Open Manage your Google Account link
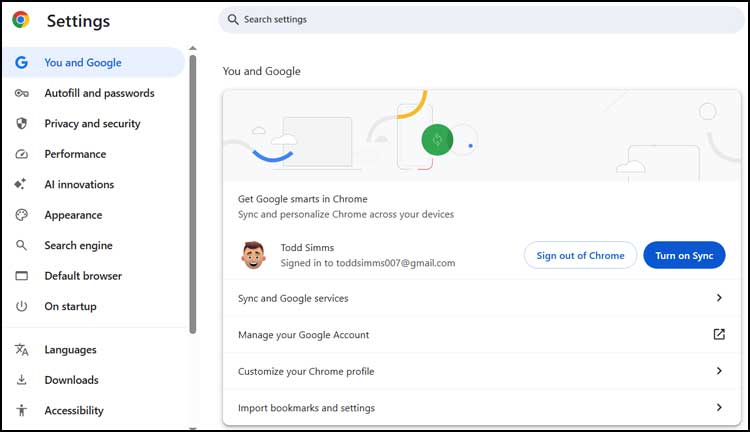This screenshot has height=432, width=750. pos(482,334)
